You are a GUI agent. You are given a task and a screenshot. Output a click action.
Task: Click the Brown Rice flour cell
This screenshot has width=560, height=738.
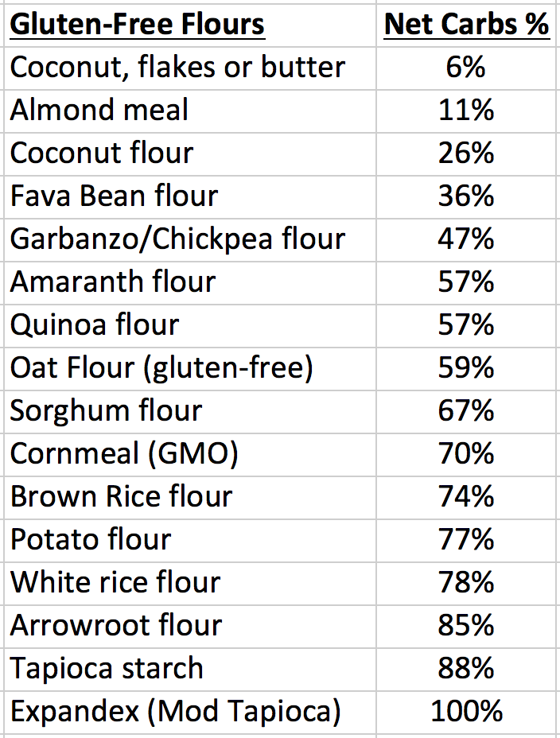(190, 498)
